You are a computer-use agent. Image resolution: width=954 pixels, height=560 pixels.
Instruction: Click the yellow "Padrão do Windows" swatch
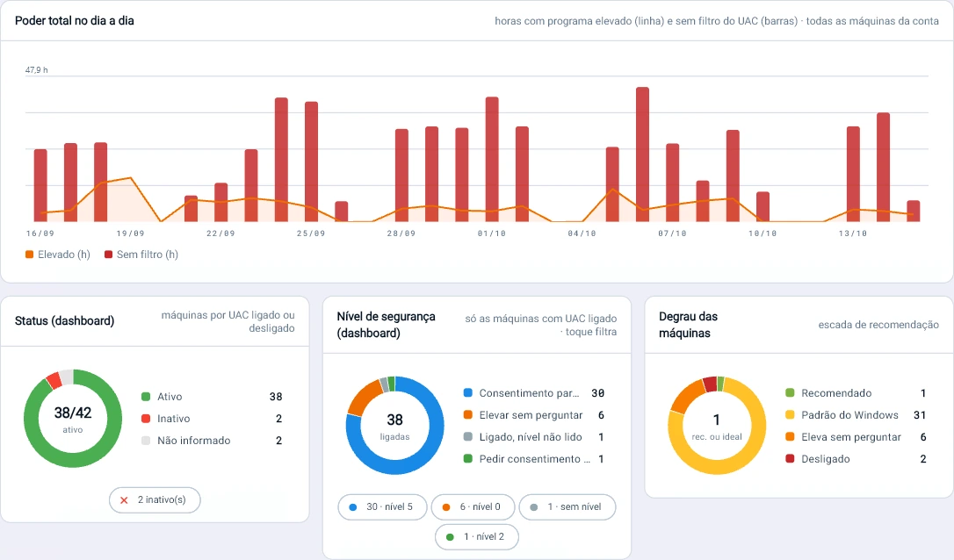[790, 414]
